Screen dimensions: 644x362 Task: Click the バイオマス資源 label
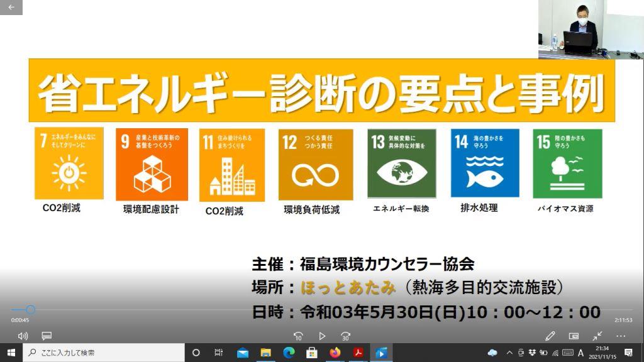(x=565, y=209)
